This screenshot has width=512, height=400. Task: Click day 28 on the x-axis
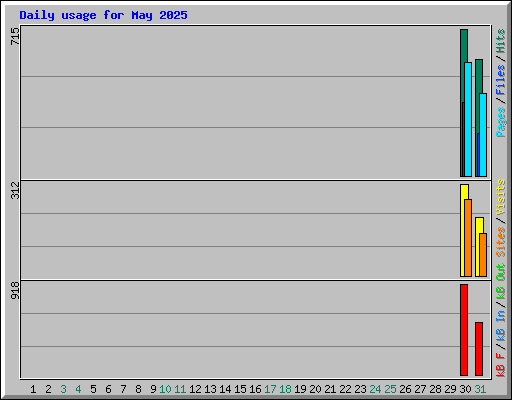click(x=435, y=389)
